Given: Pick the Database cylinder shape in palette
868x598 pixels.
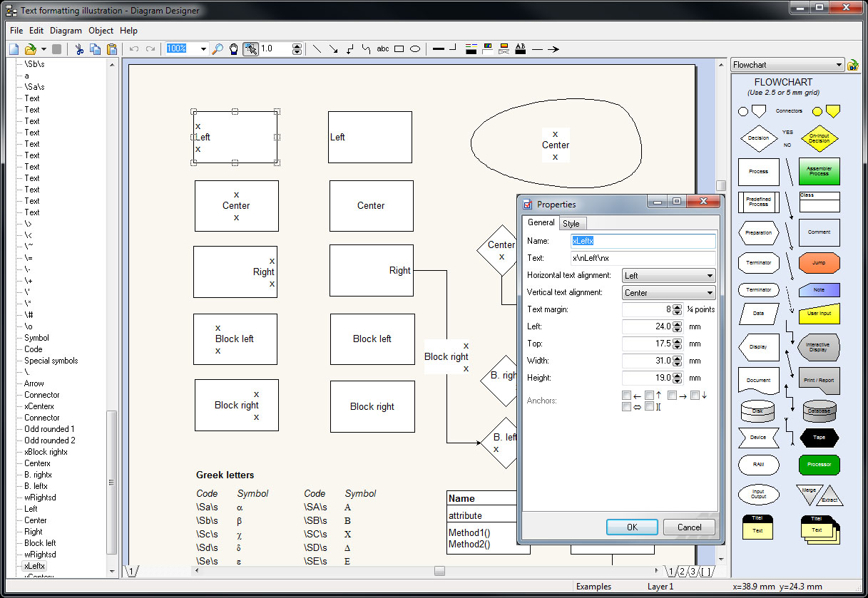Looking at the screenshot, I should pos(820,411).
